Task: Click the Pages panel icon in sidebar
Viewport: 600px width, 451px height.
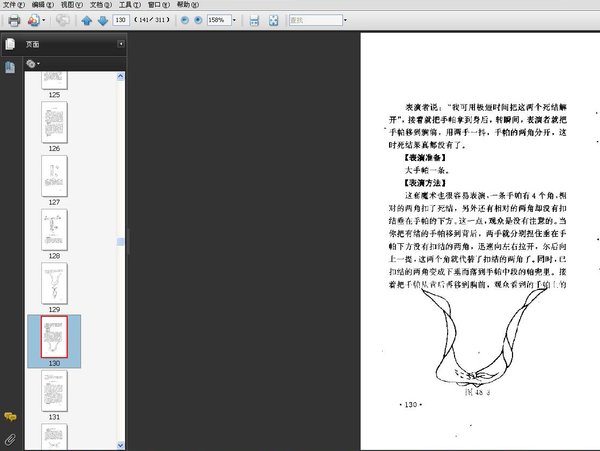Action: coord(10,44)
